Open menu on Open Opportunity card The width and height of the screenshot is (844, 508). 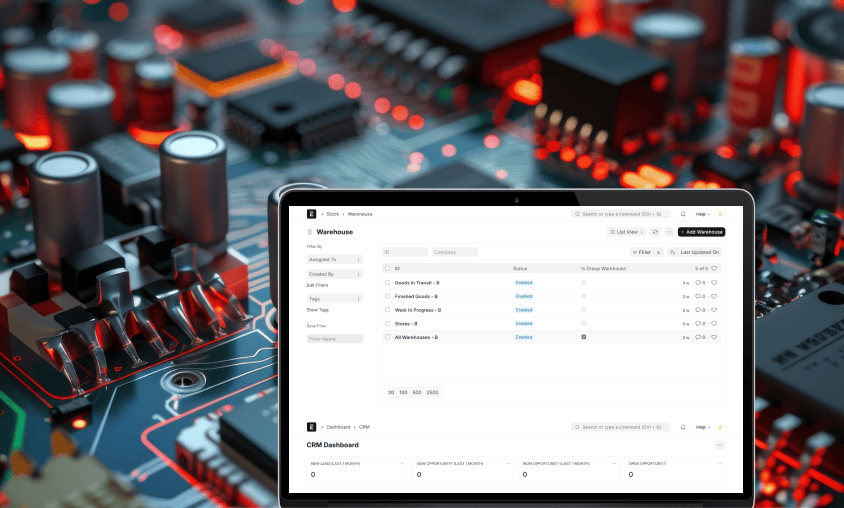pos(720,463)
